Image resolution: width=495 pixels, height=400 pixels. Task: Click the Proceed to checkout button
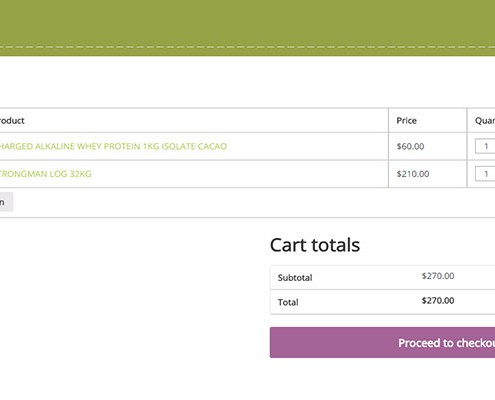click(382, 343)
